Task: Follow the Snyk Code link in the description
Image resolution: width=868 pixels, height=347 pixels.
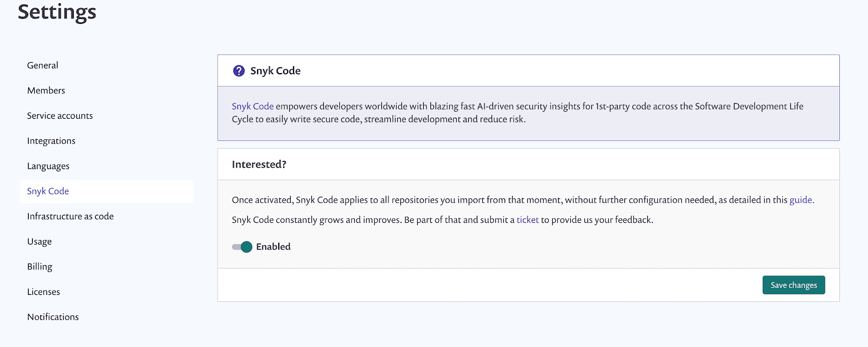Action: pos(253,106)
